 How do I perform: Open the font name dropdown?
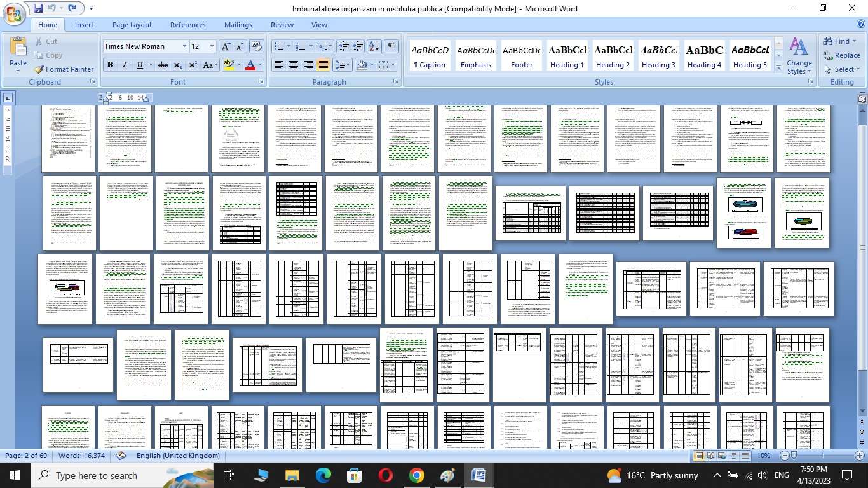pyautogui.click(x=184, y=46)
